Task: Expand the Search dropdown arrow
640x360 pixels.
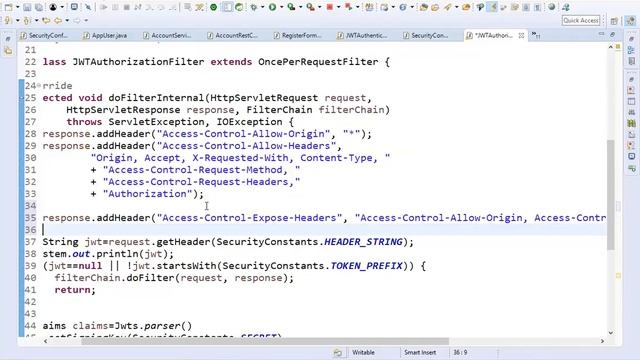Action: (456, 7)
